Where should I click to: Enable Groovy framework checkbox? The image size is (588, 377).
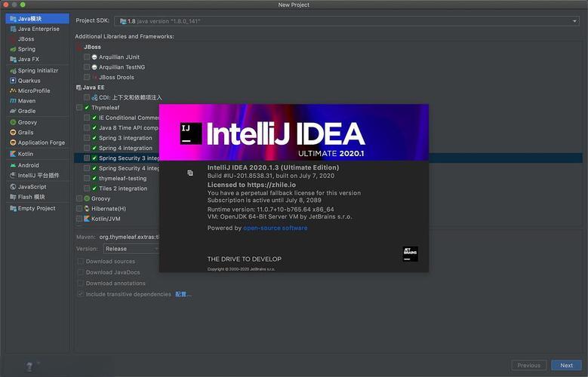tap(79, 198)
